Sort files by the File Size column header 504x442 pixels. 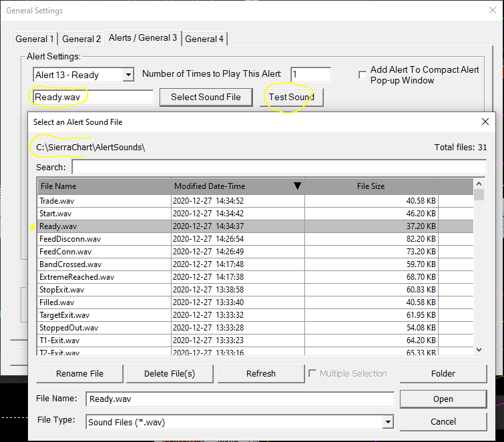[x=370, y=186]
